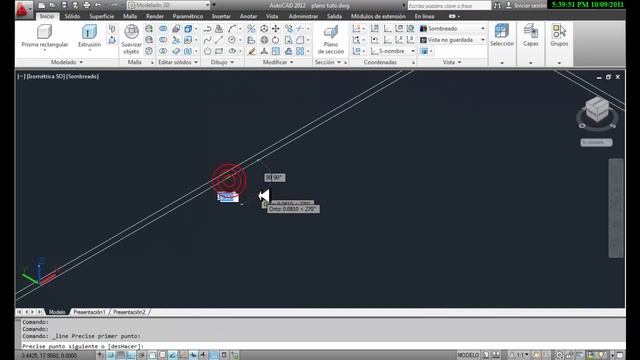Pick the Move tool in Modificar panel
The height and width of the screenshot is (360, 640).
[276, 29]
